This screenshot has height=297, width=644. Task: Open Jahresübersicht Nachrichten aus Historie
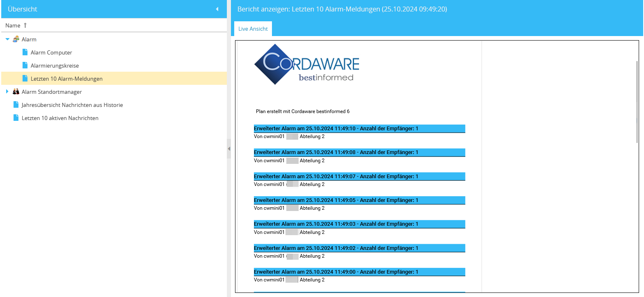tap(72, 105)
